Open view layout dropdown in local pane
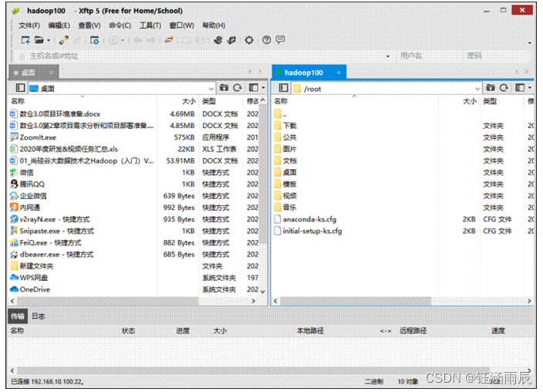Screen dimensions: 543x392 point(263,88)
